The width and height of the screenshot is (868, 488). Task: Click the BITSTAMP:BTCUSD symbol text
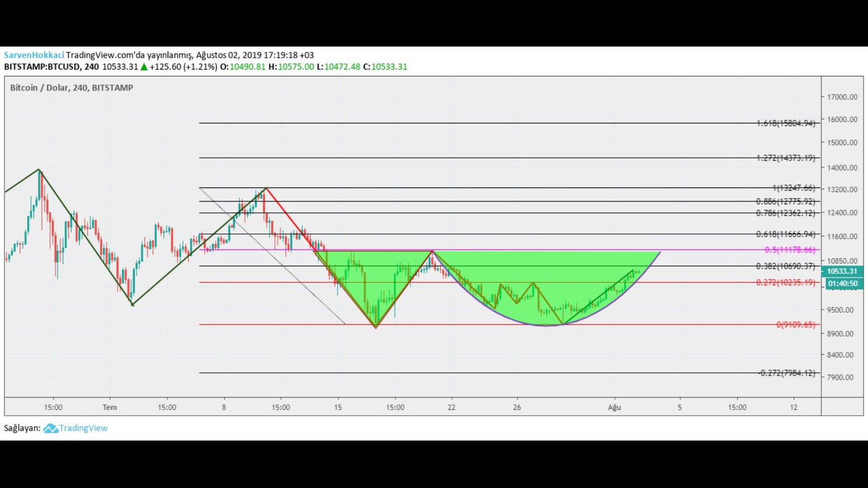click(43, 67)
